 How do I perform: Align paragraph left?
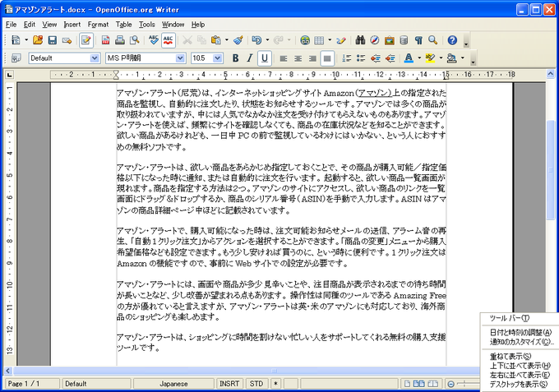point(284,58)
